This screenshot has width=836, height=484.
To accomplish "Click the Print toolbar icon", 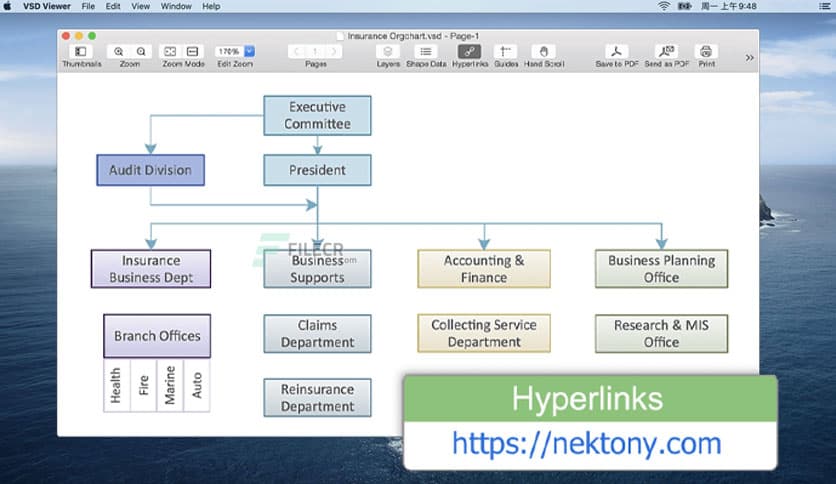I will 707,51.
